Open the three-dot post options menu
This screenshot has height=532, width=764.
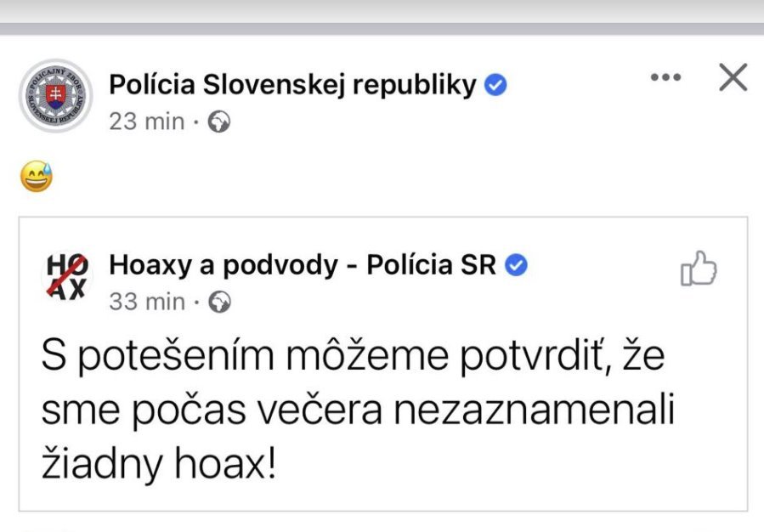click(665, 78)
